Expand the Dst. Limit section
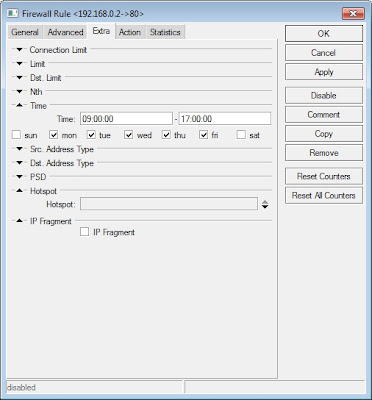 20,78
